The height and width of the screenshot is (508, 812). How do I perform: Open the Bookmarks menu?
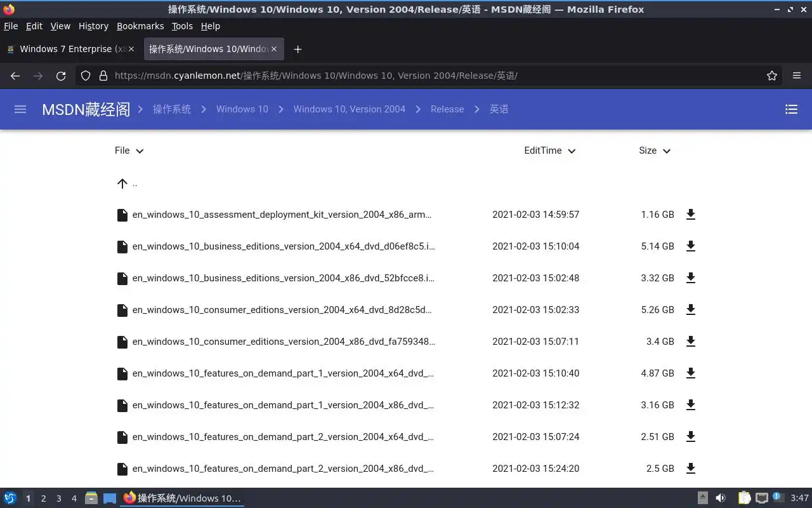coord(140,26)
